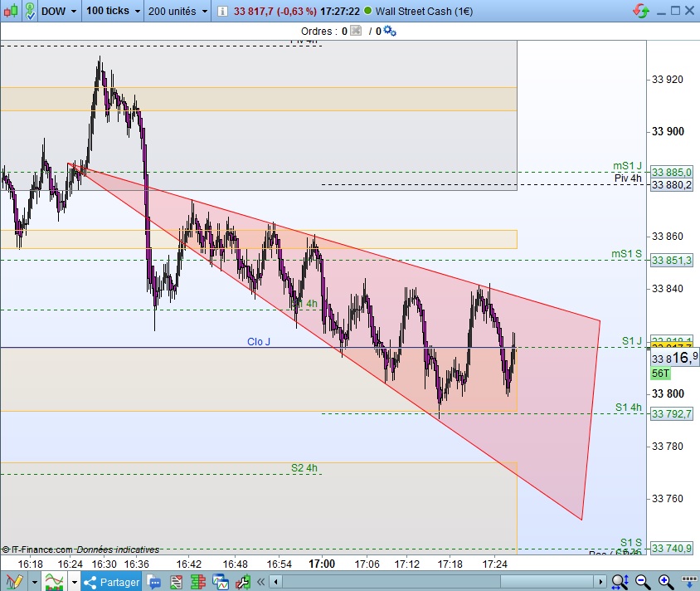The height and width of the screenshot is (591, 700).
Task: Click the scrollbar right arrow
Action: pos(600,582)
